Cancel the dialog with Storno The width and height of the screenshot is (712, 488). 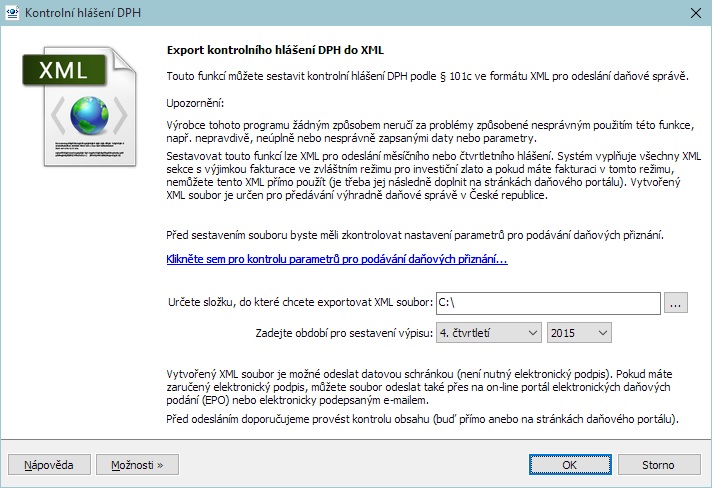(658, 465)
